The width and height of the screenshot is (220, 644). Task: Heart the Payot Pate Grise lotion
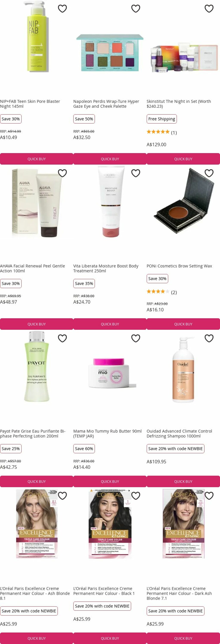coord(62,338)
